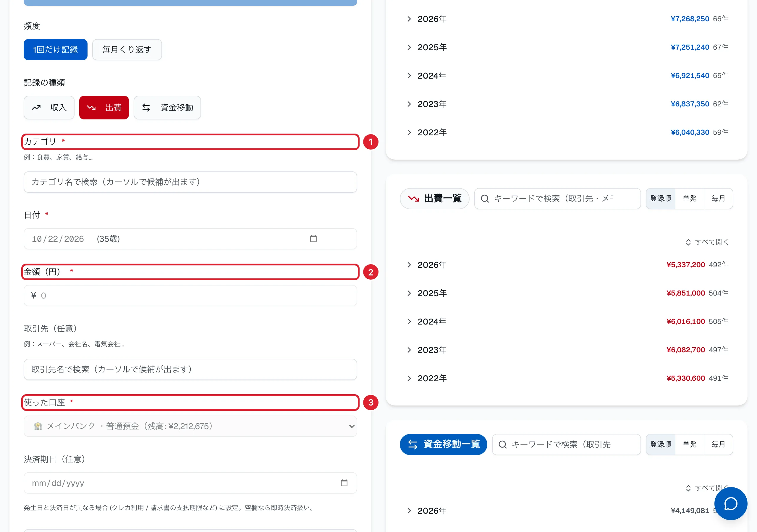Choose 収入 record type

pyautogui.click(x=49, y=108)
